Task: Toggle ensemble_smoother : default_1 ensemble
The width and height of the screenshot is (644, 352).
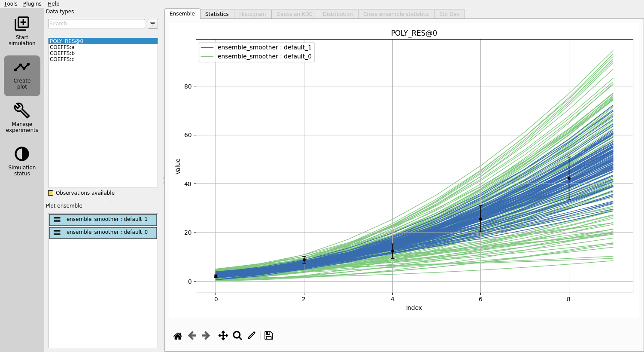Action: click(103, 220)
